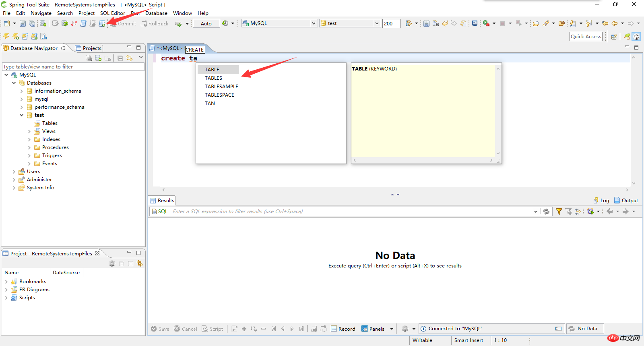This screenshot has height=346, width=644.
Task: Click the red Disconnect icon
Action: coord(74,23)
